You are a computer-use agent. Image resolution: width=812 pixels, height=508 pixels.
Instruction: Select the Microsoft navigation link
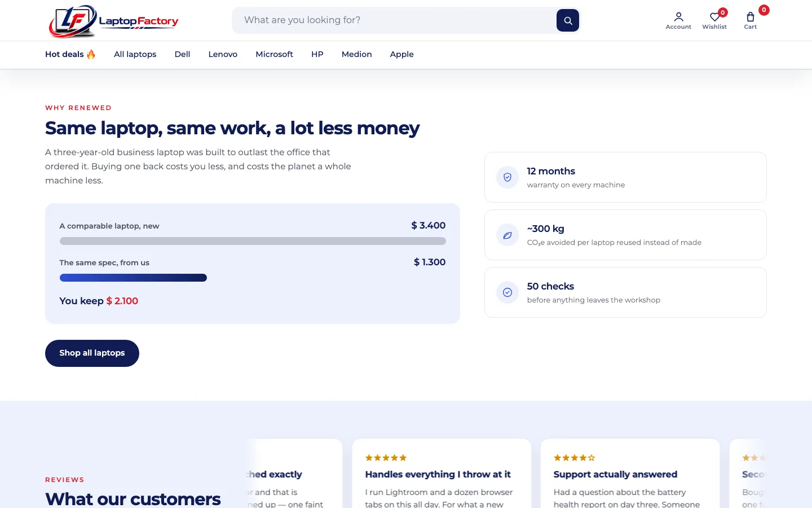click(274, 54)
